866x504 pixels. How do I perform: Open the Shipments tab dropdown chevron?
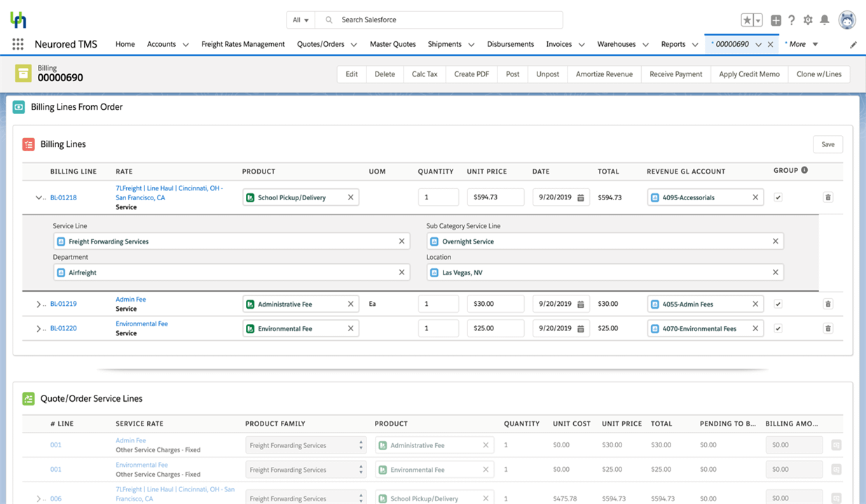pos(471,45)
